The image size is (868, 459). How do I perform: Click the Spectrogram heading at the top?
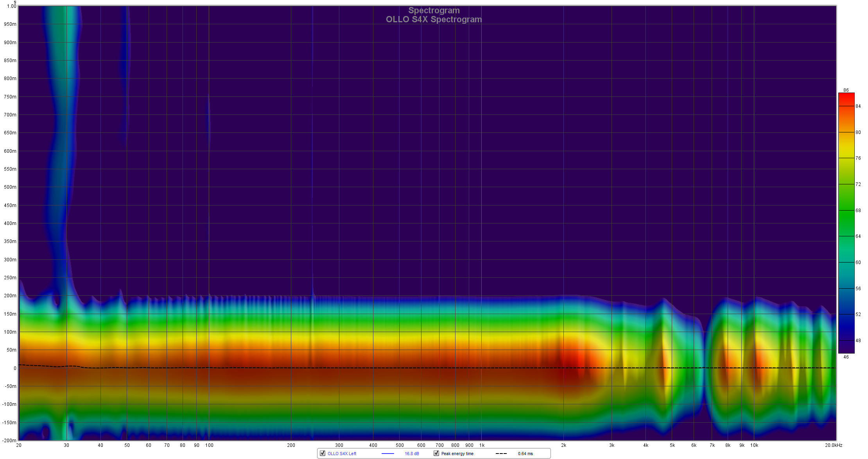(x=434, y=11)
